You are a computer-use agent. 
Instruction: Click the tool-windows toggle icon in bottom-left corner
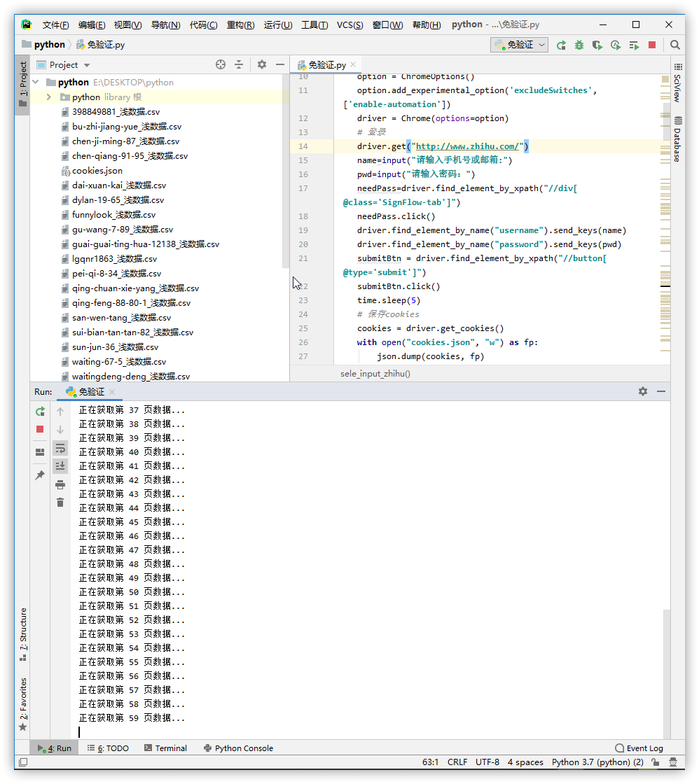pyautogui.click(x=23, y=762)
